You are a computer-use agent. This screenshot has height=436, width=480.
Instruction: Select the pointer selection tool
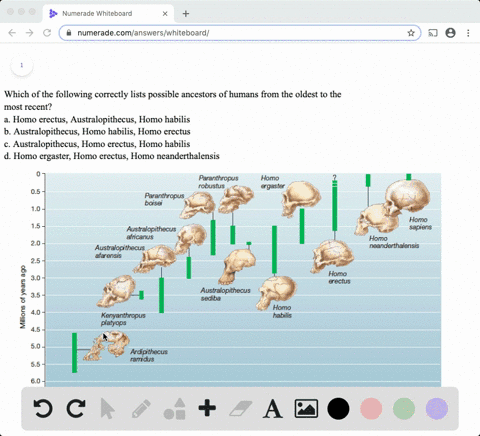click(108, 408)
